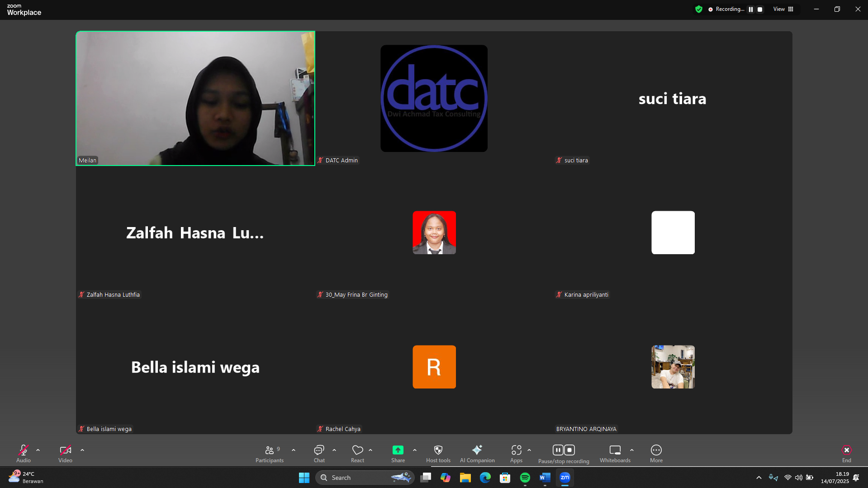Expand video settings arrow
Viewport: 868px width, 488px height.
[82, 450]
